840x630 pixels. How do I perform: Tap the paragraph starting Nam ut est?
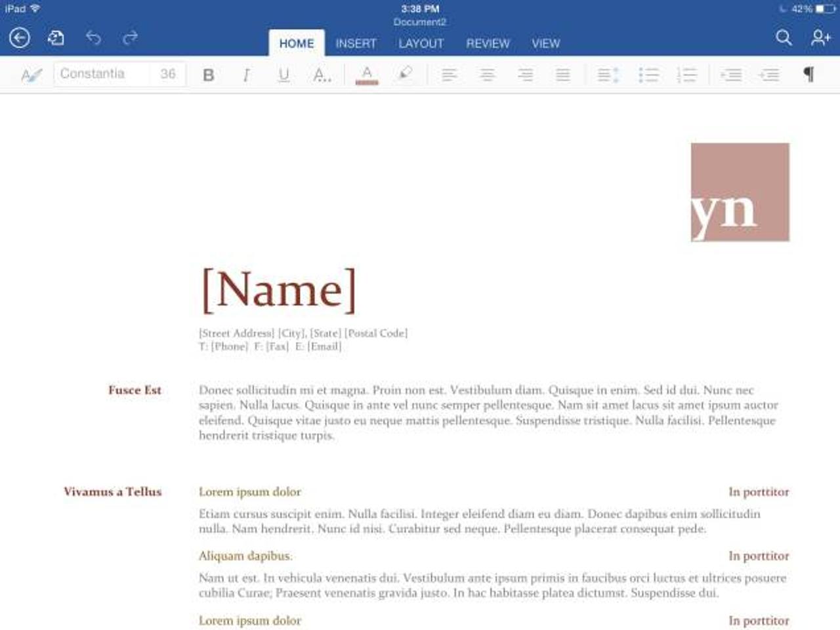(492, 585)
